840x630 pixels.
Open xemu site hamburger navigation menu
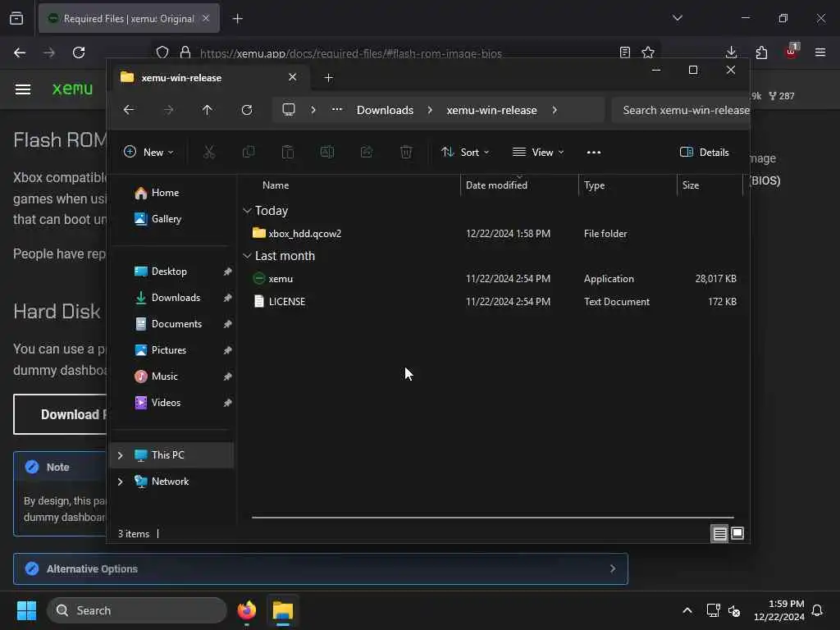[x=22, y=89]
